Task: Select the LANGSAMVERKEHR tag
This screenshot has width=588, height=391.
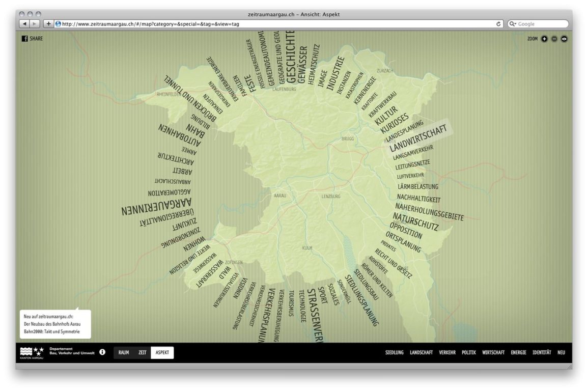Action: (x=413, y=152)
